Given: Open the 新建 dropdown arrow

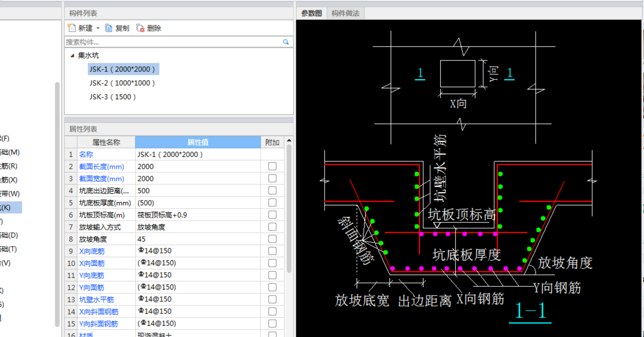Looking at the screenshot, I should (98, 28).
